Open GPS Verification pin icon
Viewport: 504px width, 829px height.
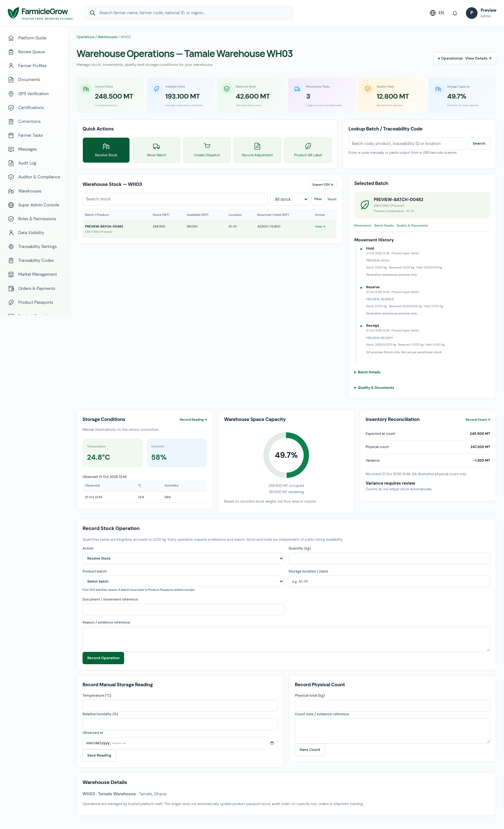point(11,94)
